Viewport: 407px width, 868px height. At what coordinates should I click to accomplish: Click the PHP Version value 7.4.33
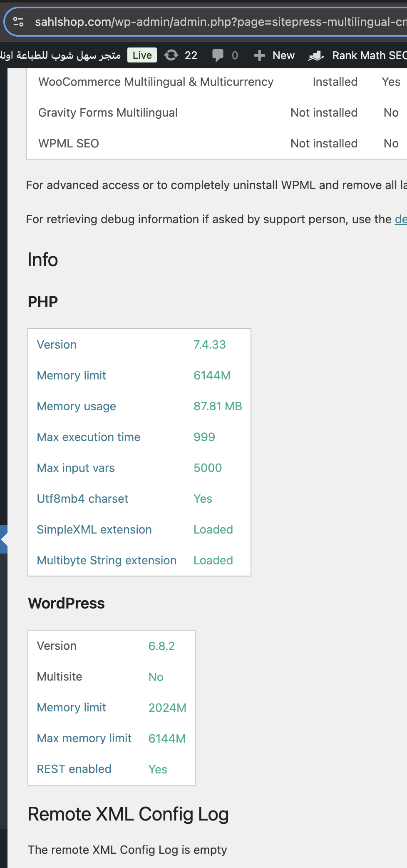pos(209,344)
